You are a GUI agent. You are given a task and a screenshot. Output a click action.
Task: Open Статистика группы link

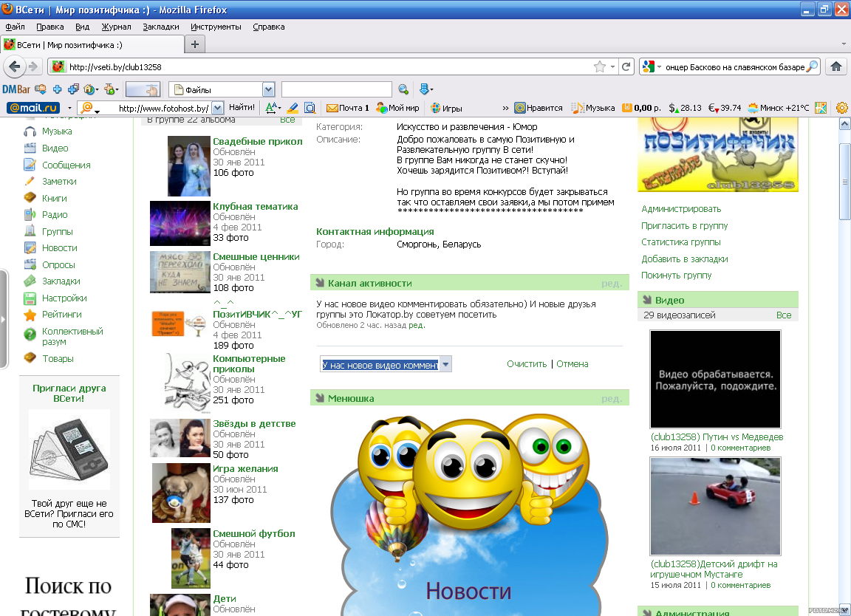[680, 242]
